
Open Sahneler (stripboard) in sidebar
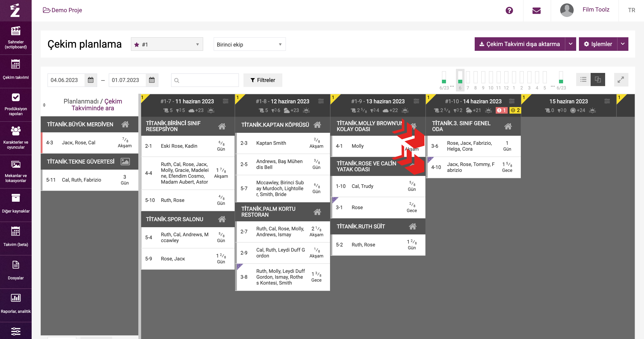tap(16, 38)
